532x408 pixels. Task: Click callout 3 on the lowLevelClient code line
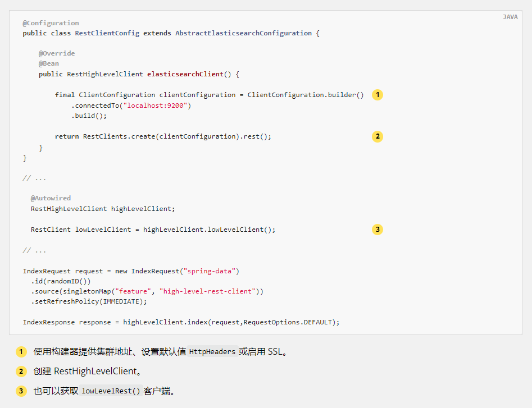click(x=378, y=230)
